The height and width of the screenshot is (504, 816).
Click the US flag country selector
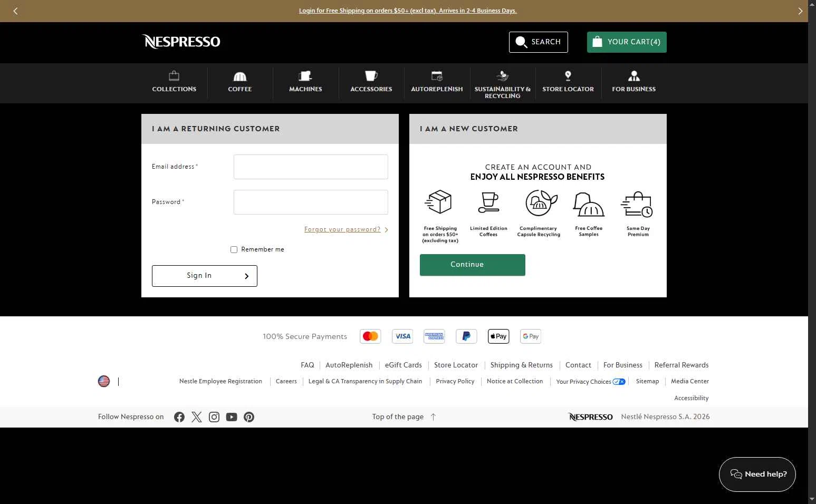[x=104, y=381]
